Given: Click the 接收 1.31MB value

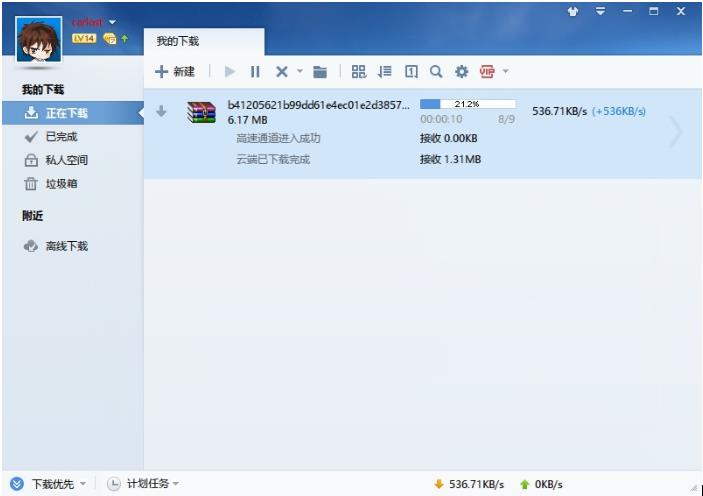Looking at the screenshot, I should [450, 160].
